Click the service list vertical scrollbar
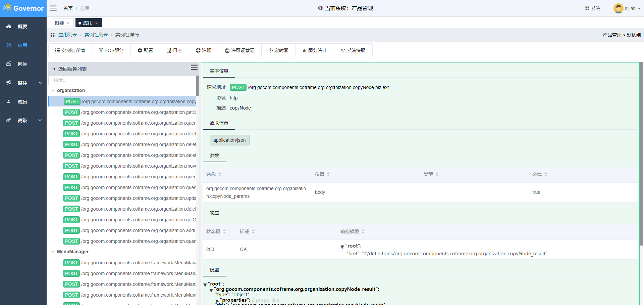This screenshot has width=644, height=305. [198, 86]
